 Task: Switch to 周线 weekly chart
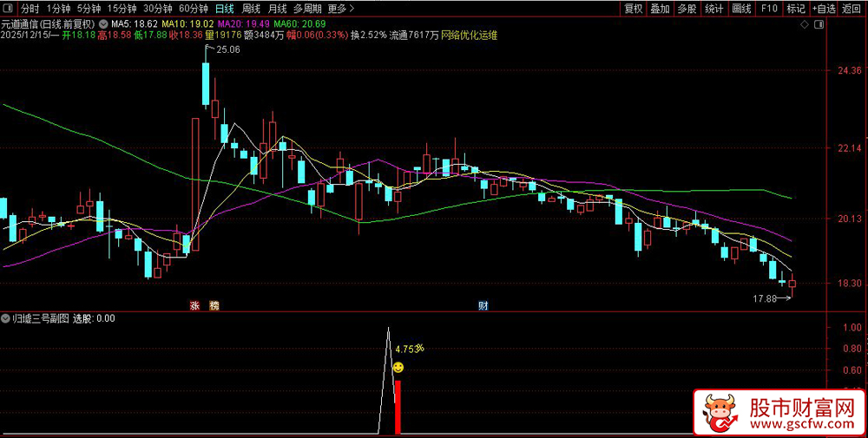coord(251,9)
